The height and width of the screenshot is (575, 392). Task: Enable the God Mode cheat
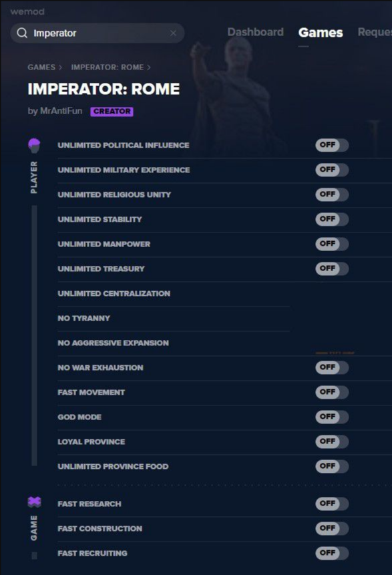332,417
